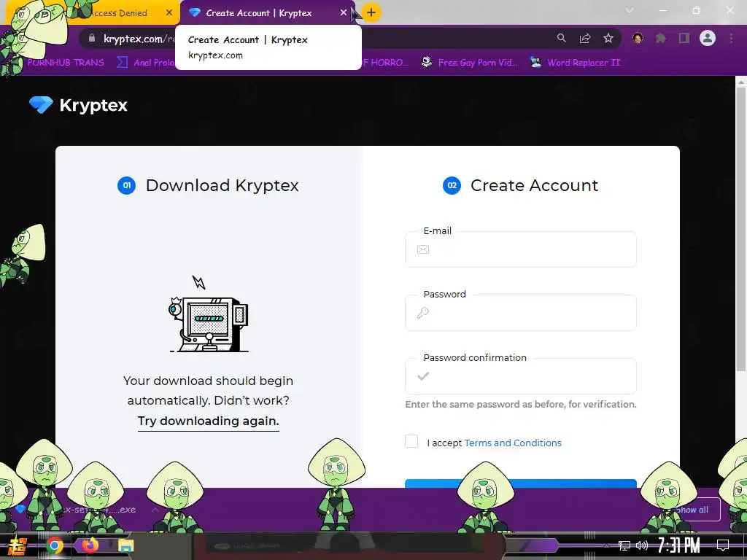
Task: Open the Terms and Conditions link
Action: (513, 443)
